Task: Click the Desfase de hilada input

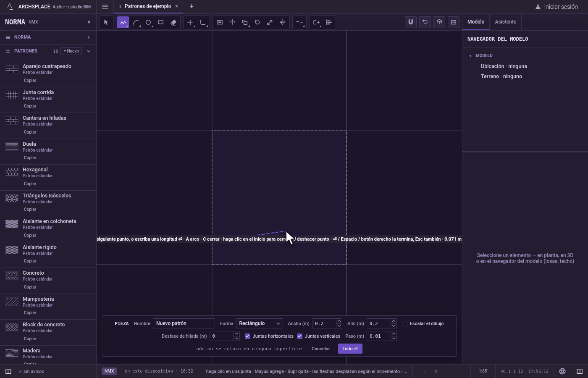Action: click(x=221, y=336)
